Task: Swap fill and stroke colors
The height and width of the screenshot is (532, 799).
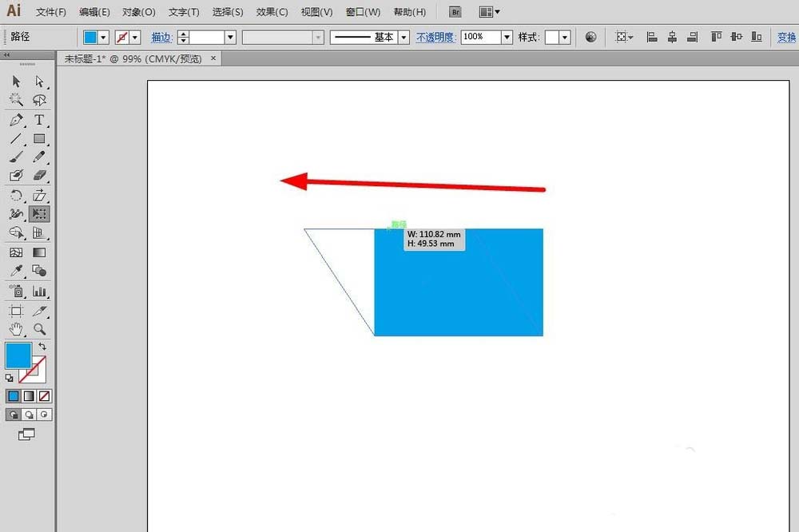Action: 42,347
